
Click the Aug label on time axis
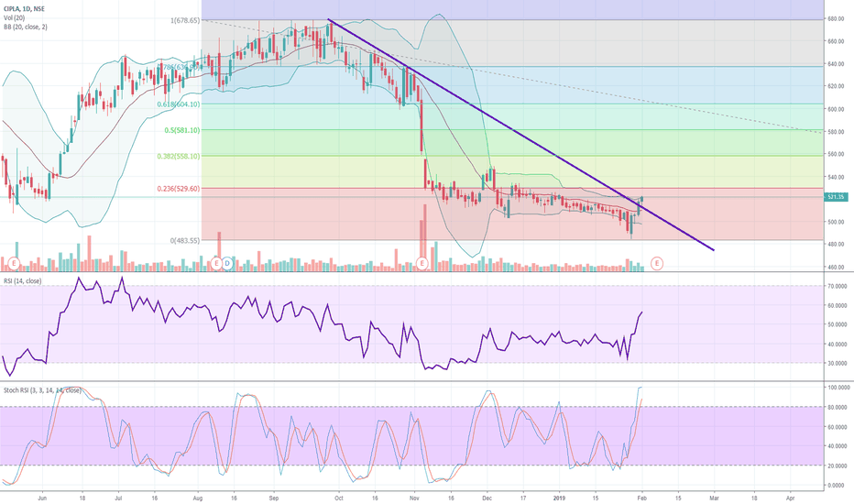(x=198, y=498)
